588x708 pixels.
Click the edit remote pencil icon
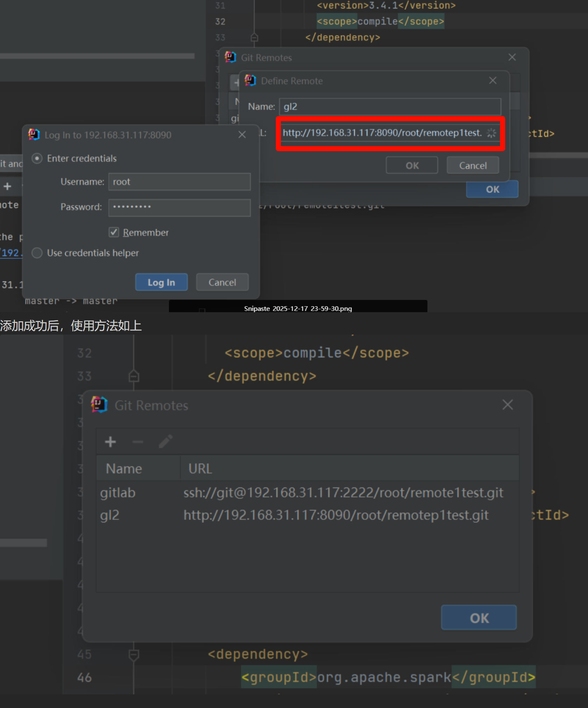[165, 441]
